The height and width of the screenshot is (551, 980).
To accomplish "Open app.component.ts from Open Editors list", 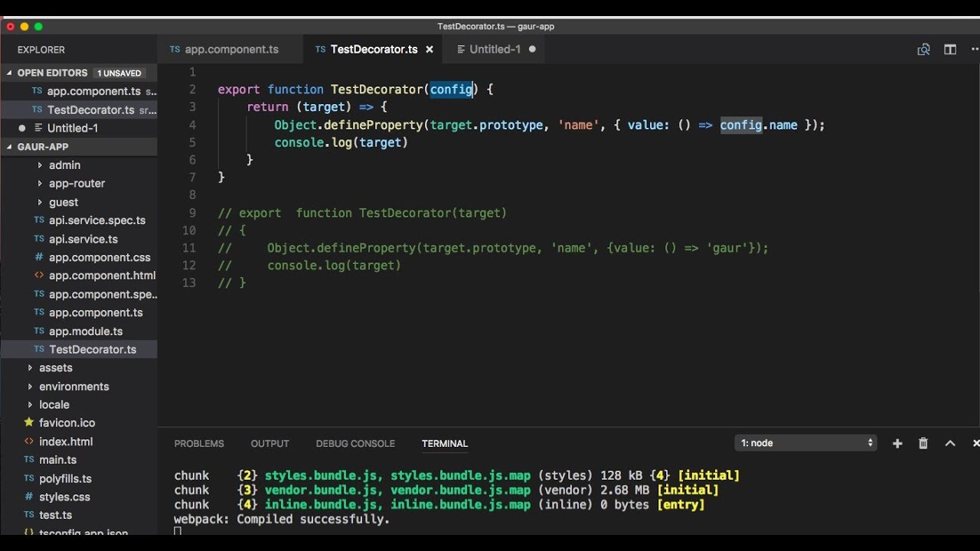I will 79,91.
